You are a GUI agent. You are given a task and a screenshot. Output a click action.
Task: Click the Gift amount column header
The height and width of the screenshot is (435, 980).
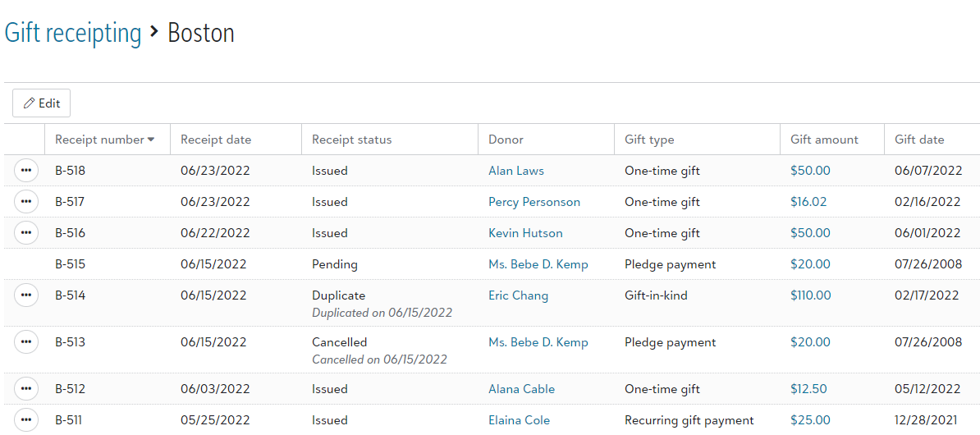click(824, 140)
